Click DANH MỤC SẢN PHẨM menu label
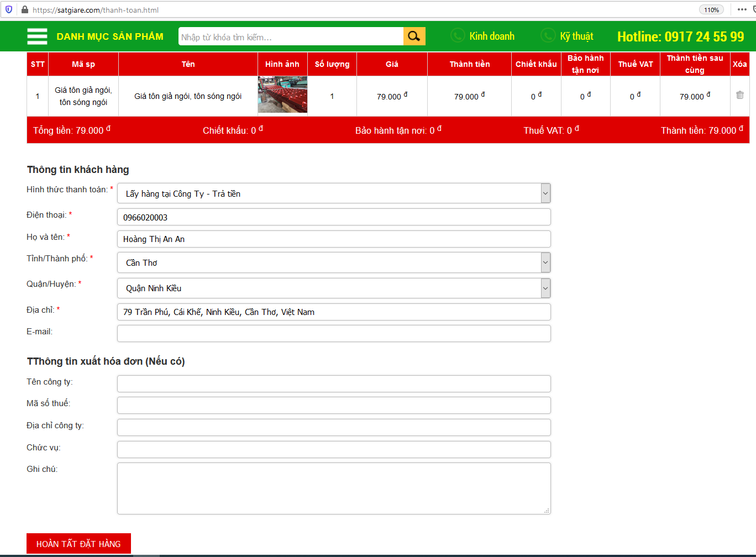 point(110,36)
